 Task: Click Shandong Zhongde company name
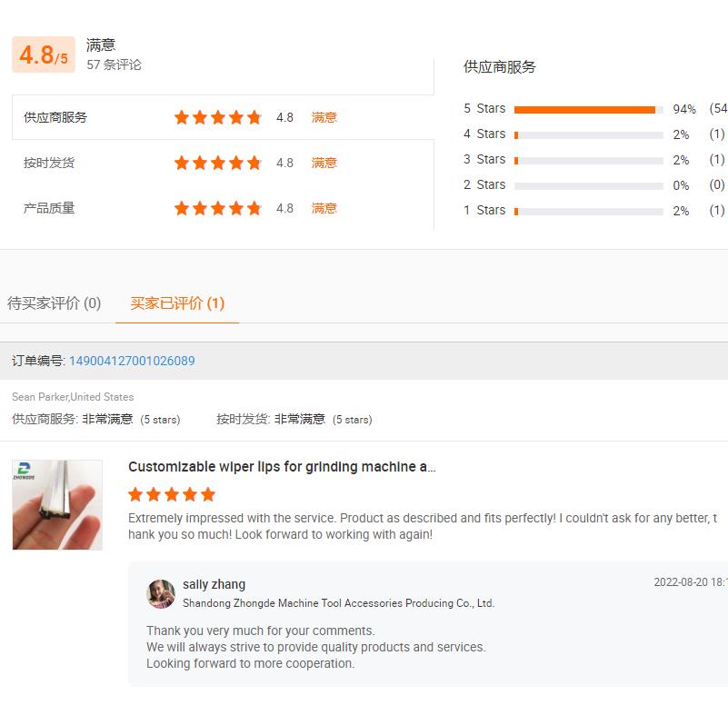338,603
